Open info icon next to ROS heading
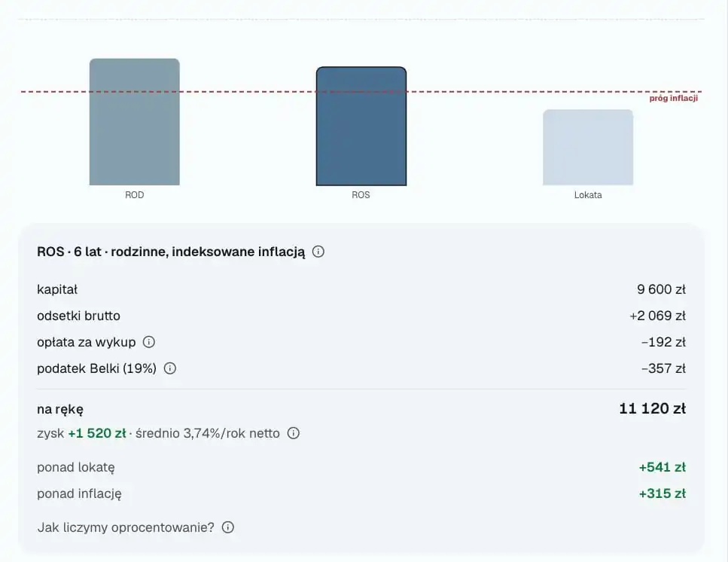 pos(318,252)
